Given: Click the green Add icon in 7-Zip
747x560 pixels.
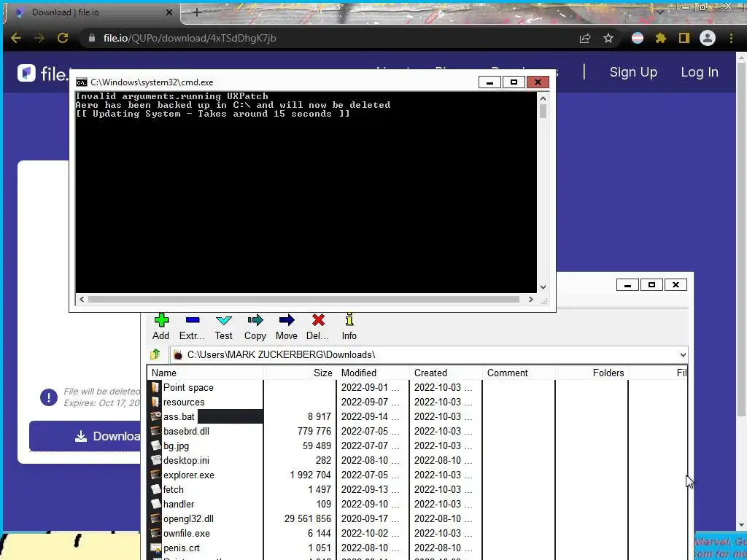Looking at the screenshot, I should 161,320.
